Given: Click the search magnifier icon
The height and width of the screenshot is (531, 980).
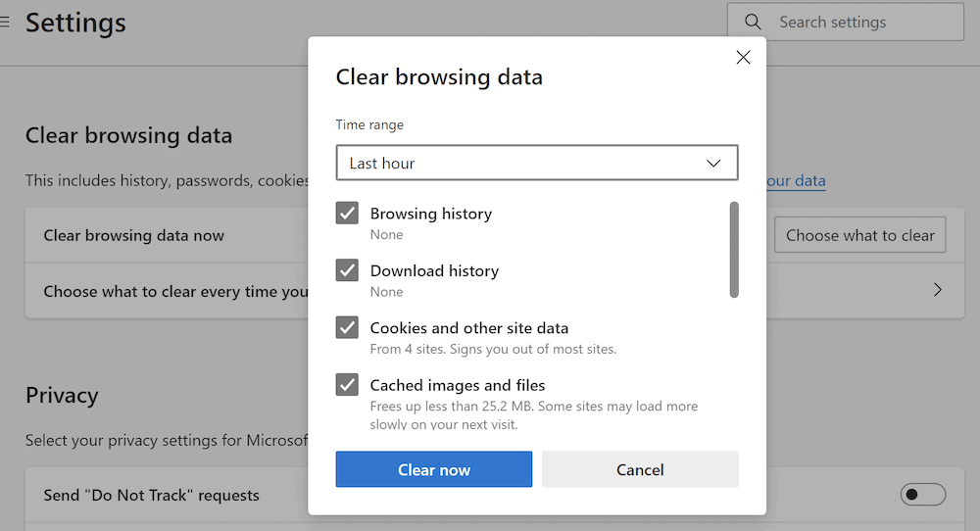Looking at the screenshot, I should 753,22.
